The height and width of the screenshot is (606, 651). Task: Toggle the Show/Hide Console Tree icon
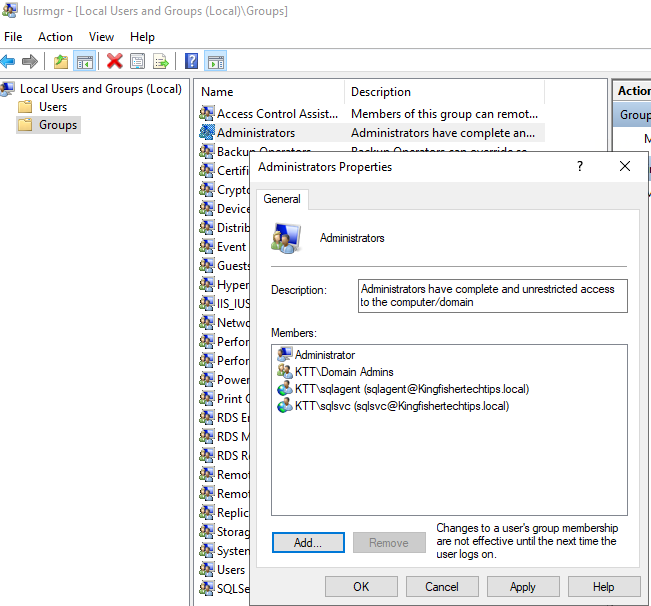coord(84,61)
